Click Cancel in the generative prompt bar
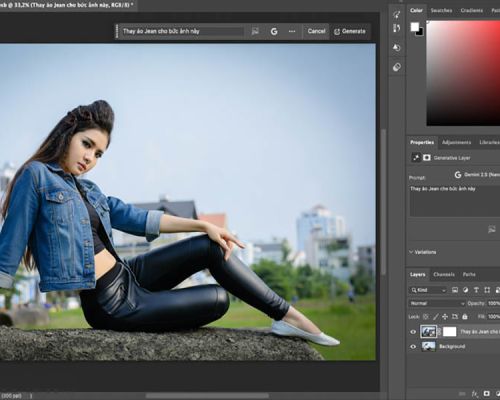Viewport: 500px width, 400px height. pyautogui.click(x=316, y=31)
